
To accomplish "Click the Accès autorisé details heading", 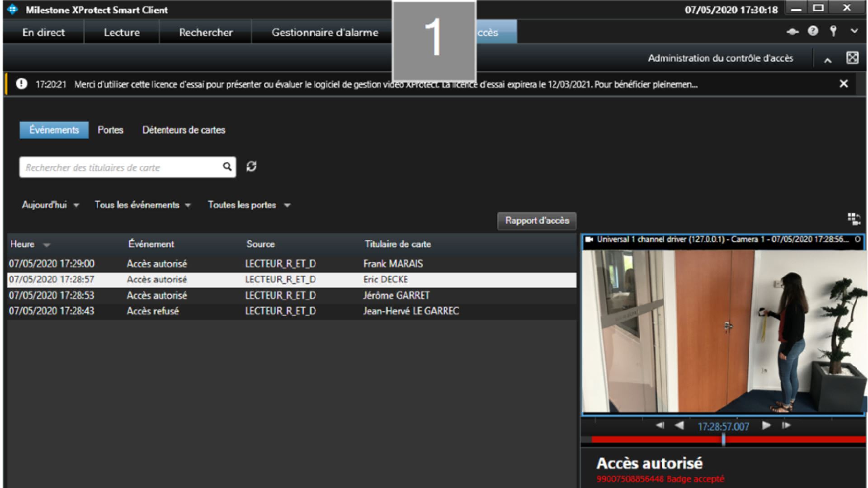I will click(x=649, y=464).
